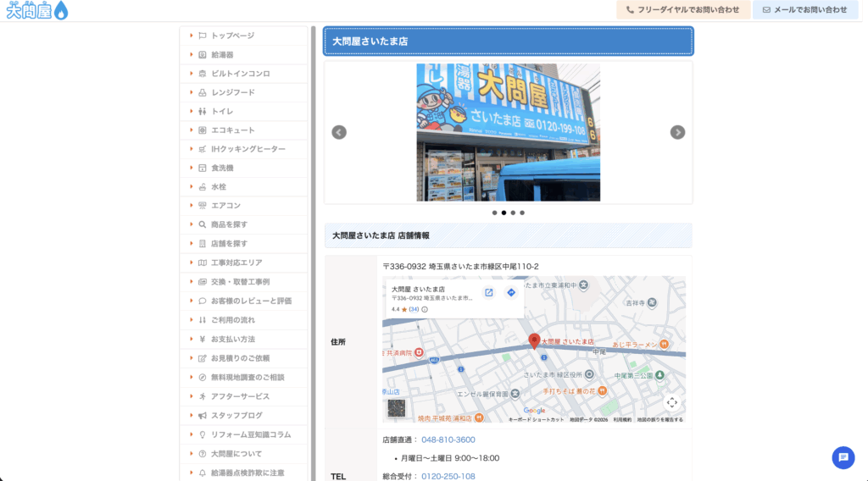Click the restroom icon beside トイレ
The width and height of the screenshot is (868, 481).
(202, 111)
